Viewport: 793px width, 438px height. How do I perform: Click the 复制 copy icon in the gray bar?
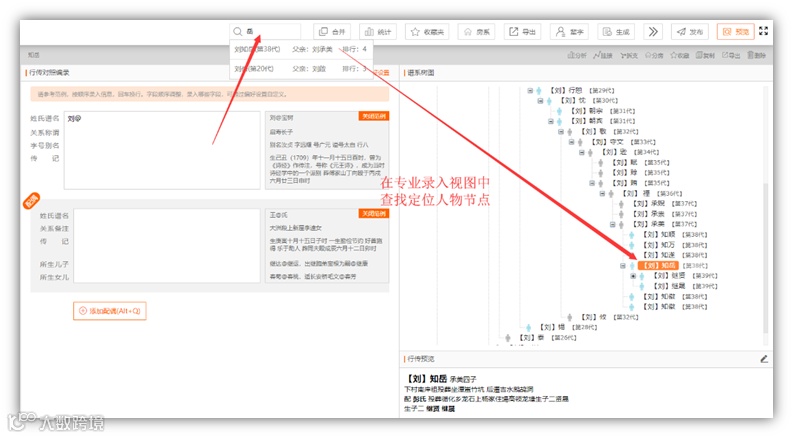705,55
